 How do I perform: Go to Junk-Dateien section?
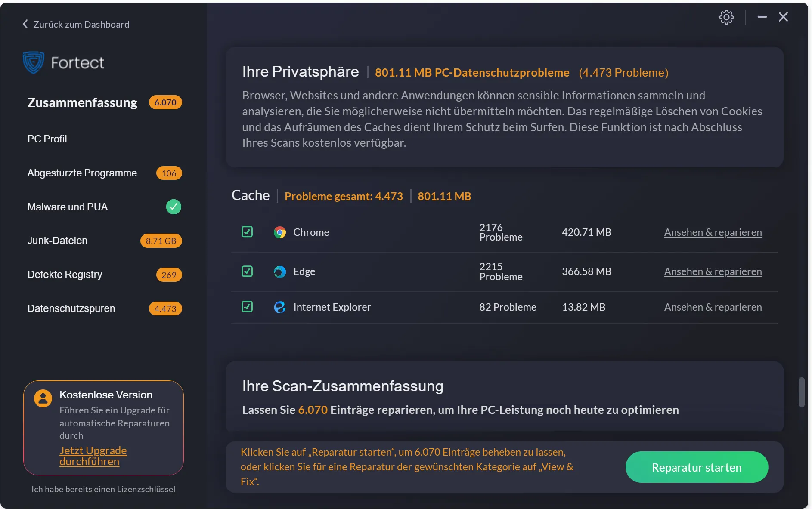[x=57, y=241]
